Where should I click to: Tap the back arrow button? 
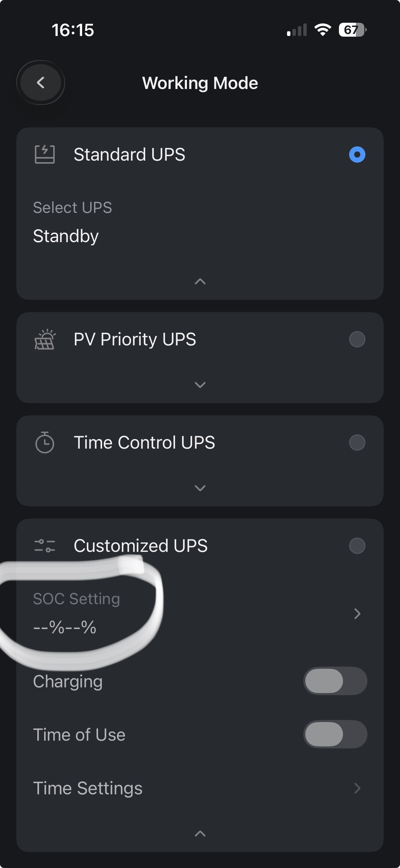[x=41, y=83]
